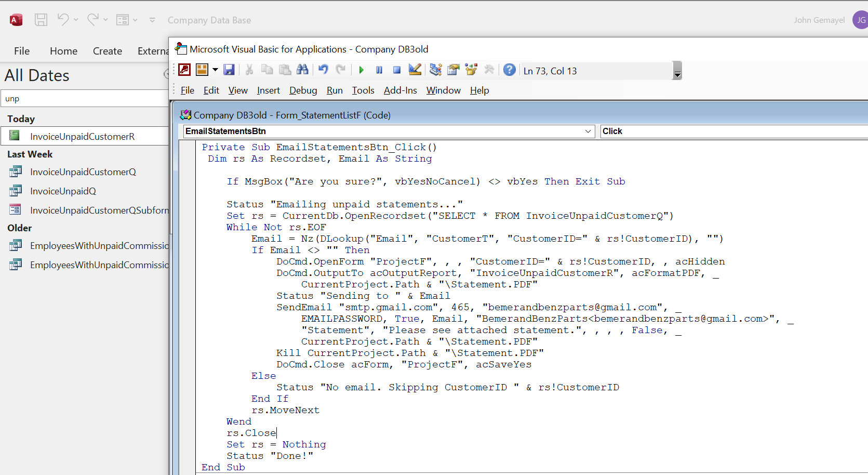Viewport: 868px width, 475px height.
Task: Open the EmailStatementsBtn object dropdown
Action: [588, 131]
